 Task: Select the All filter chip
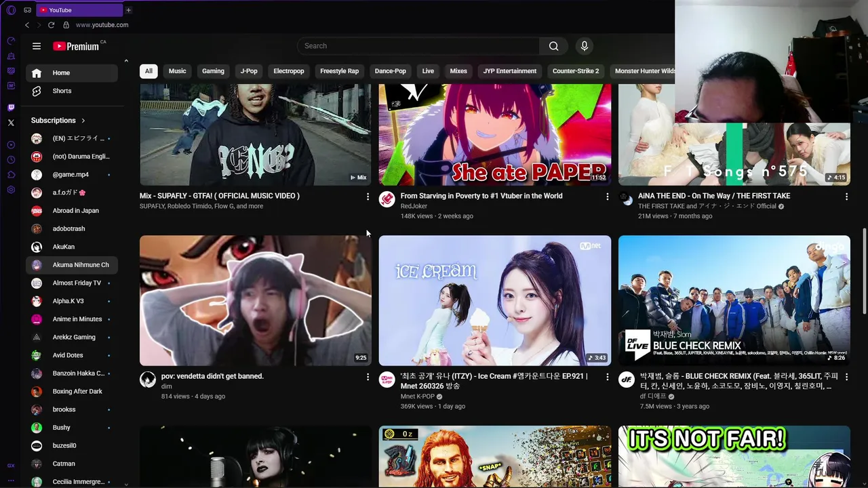(149, 71)
